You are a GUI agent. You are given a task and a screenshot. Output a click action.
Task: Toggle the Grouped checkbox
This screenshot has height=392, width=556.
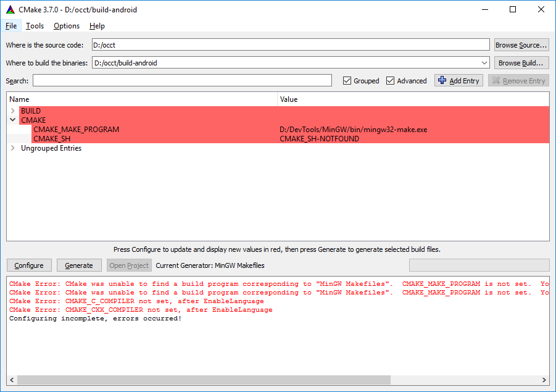click(347, 81)
